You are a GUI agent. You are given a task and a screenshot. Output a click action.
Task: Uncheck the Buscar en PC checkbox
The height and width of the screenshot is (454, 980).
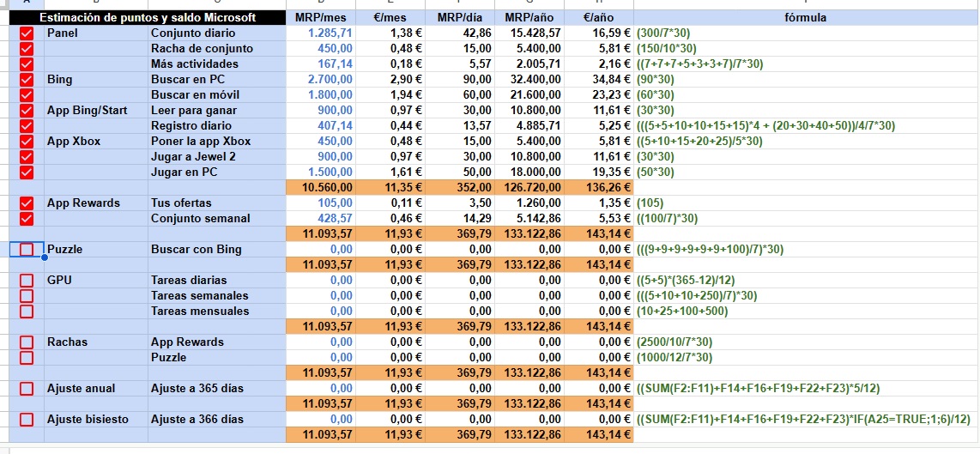[27, 80]
